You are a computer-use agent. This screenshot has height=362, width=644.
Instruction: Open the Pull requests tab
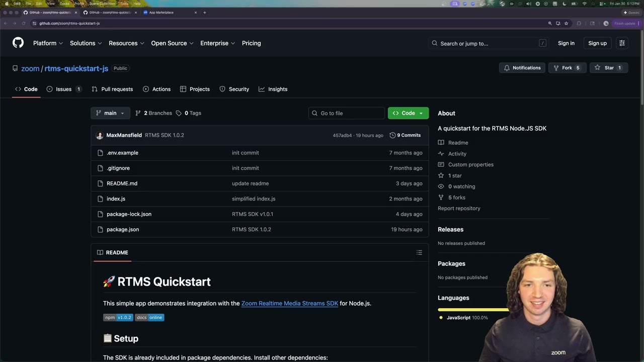pyautogui.click(x=112, y=89)
